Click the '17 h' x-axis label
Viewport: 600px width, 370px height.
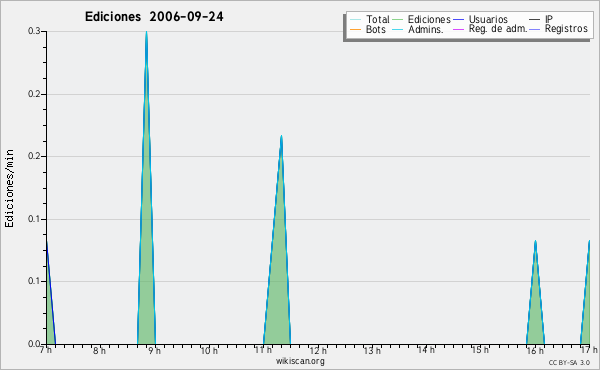[x=589, y=350]
